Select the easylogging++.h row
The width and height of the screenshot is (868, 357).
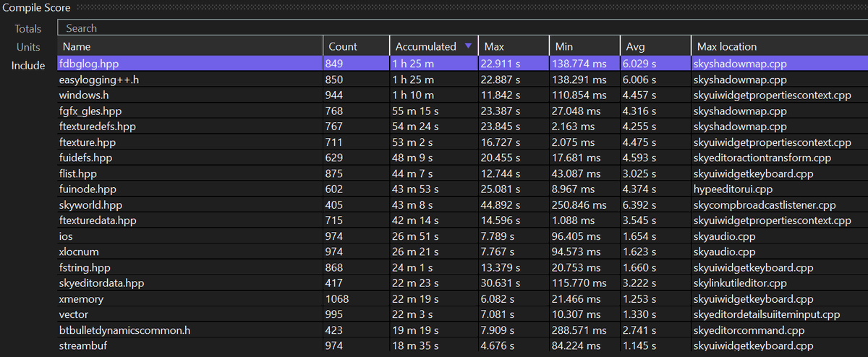coord(462,79)
